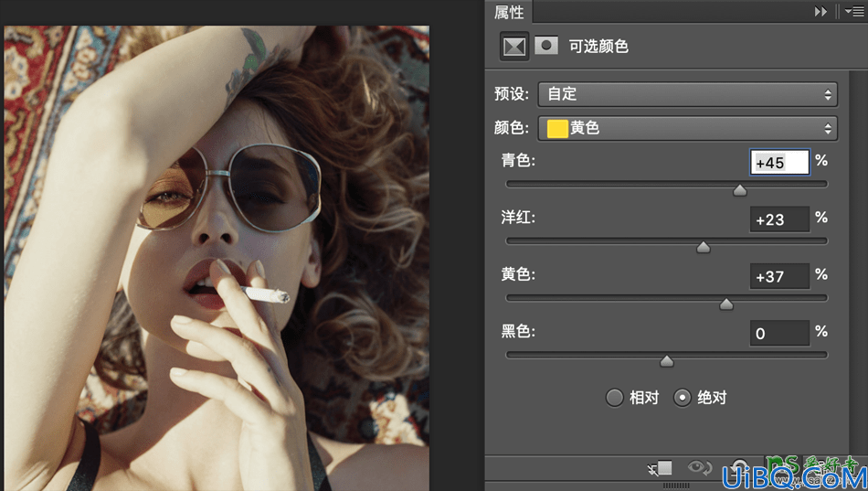Click the 黑色 slider handle

667,361
